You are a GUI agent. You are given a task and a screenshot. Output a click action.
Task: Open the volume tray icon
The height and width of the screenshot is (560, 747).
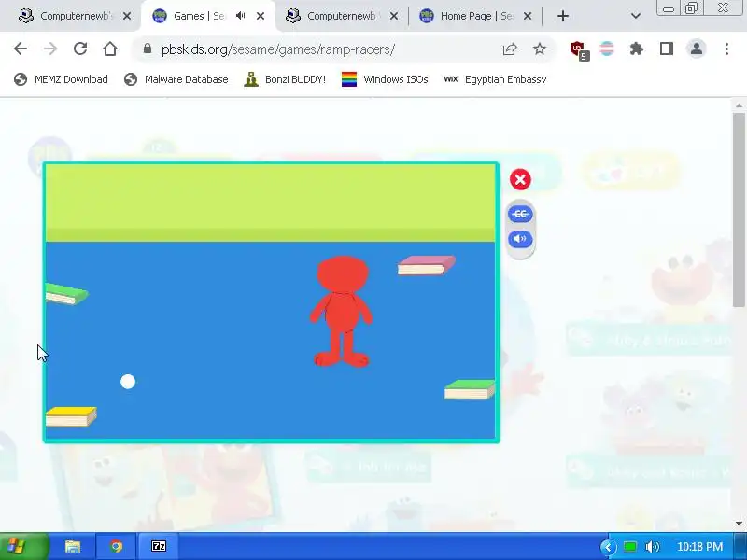pyautogui.click(x=652, y=547)
